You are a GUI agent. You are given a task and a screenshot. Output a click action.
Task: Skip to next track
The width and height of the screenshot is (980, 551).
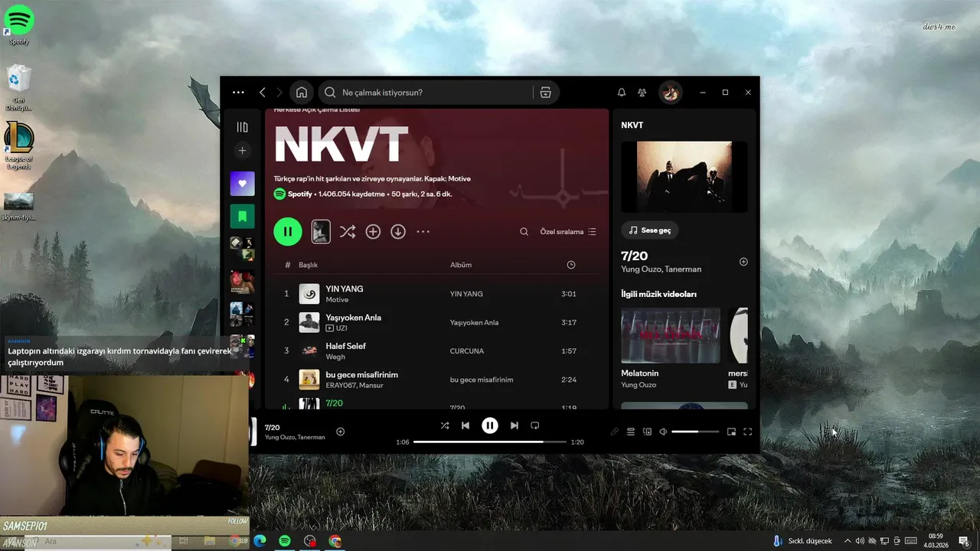pos(514,425)
